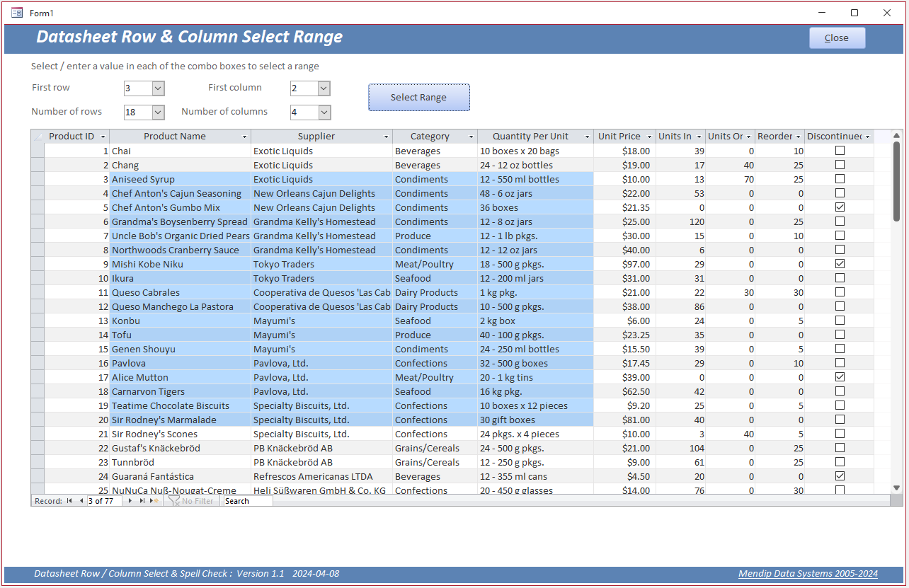Open Product Name column filter arrow
The height and width of the screenshot is (588, 909).
point(245,137)
